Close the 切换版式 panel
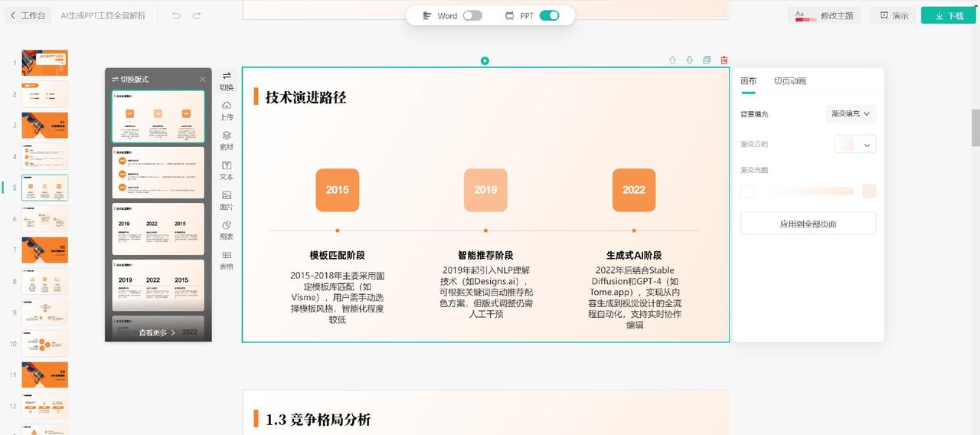This screenshot has height=435, width=980. click(x=203, y=79)
